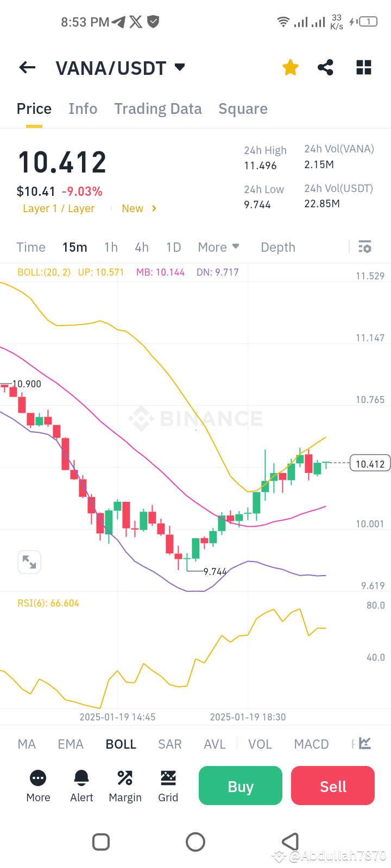Switch to the Trading Data tab
The height and width of the screenshot is (868, 391).
click(158, 108)
